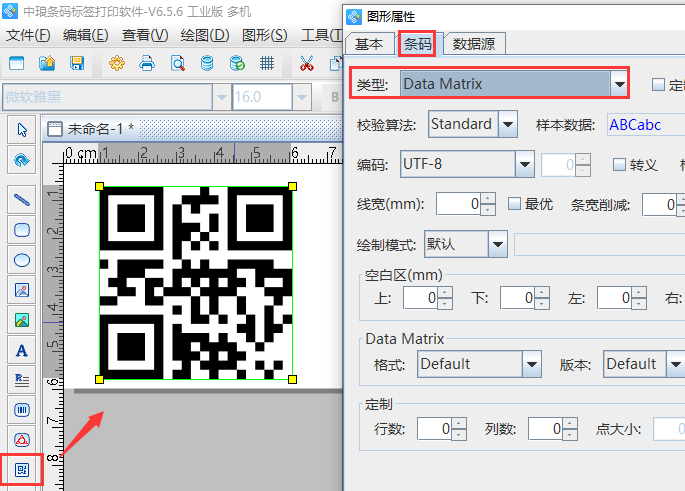Click the 行数 input field
The height and width of the screenshot is (491, 685).
click(x=435, y=429)
